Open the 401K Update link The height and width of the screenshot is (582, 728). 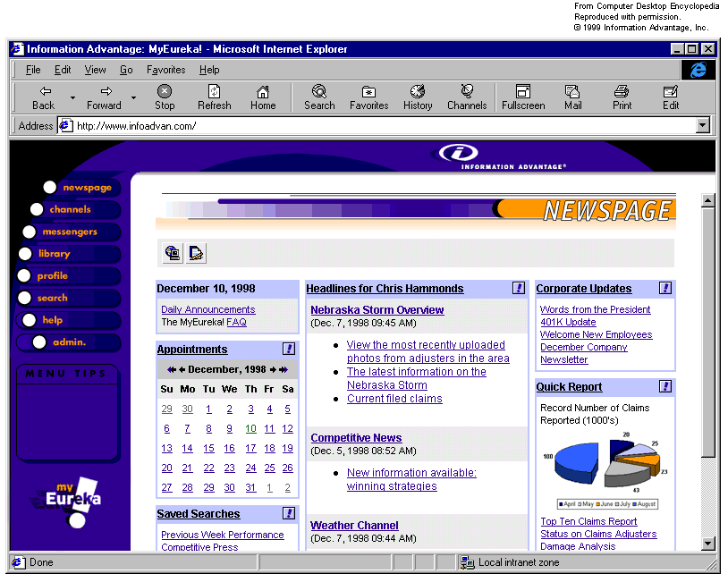tap(568, 322)
